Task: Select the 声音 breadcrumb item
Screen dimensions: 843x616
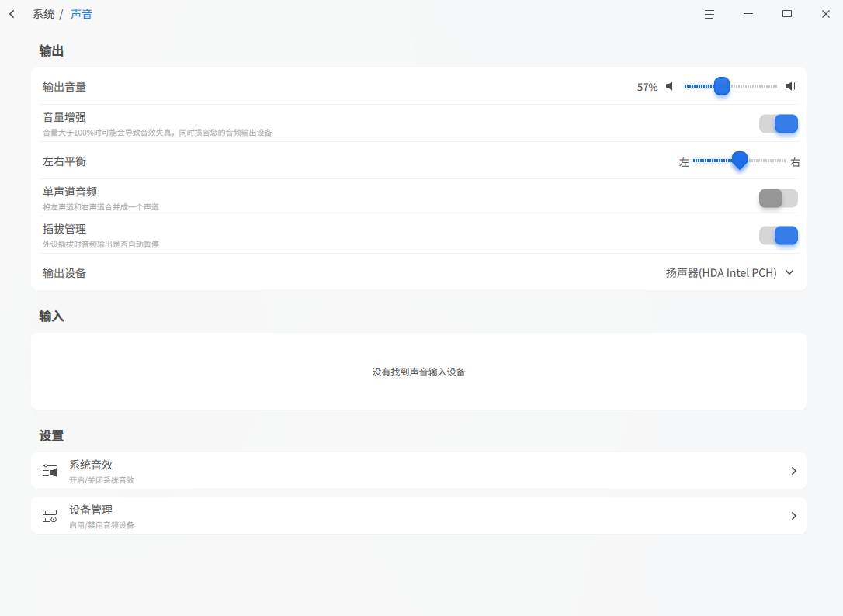Action: [x=82, y=15]
